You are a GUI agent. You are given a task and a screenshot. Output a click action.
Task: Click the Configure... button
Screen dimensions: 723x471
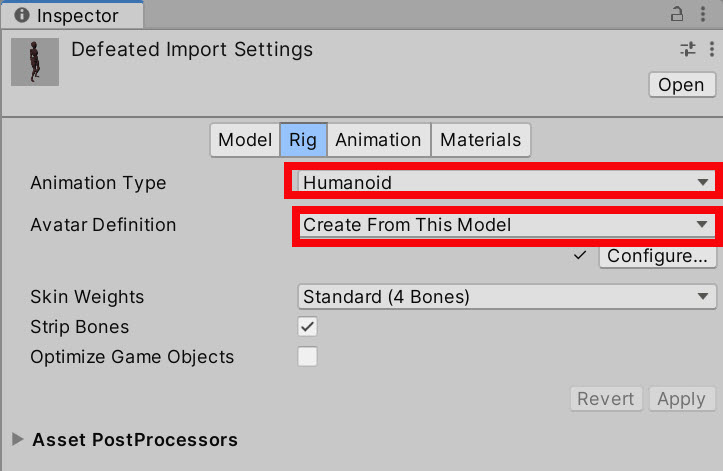pyautogui.click(x=658, y=256)
